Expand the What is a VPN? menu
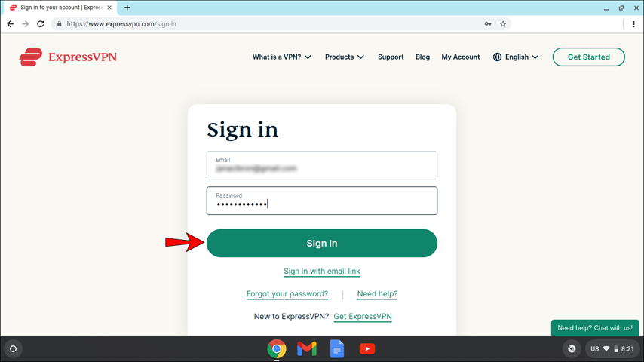This screenshot has width=644, height=362. pyautogui.click(x=282, y=57)
